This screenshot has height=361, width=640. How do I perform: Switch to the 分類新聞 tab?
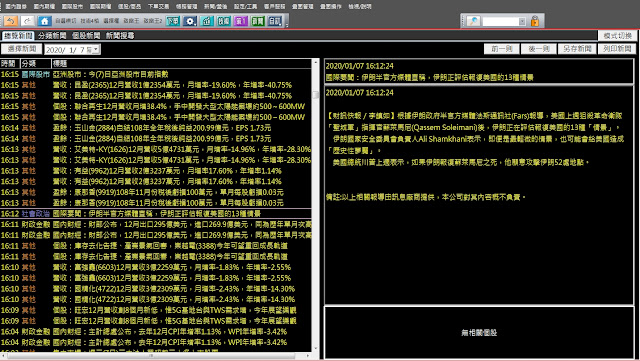[x=52, y=36]
